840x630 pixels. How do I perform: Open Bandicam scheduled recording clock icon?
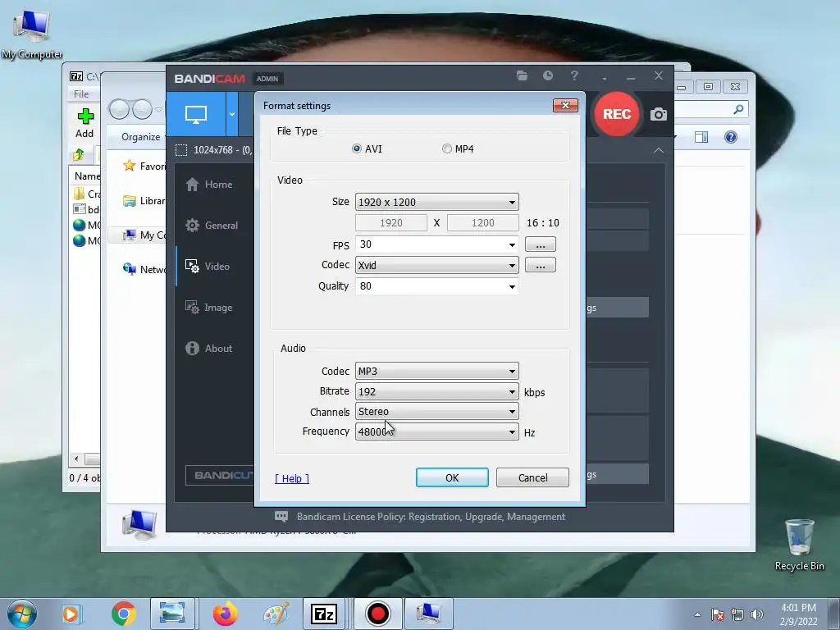(x=547, y=75)
